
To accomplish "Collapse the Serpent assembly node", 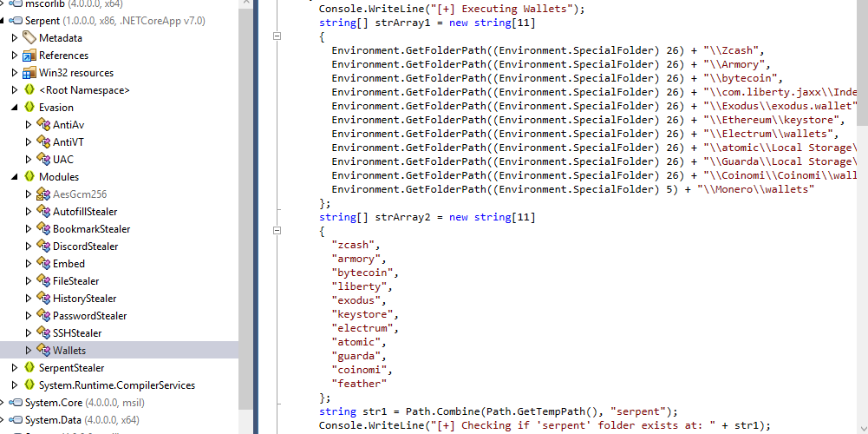I will (x=2, y=21).
